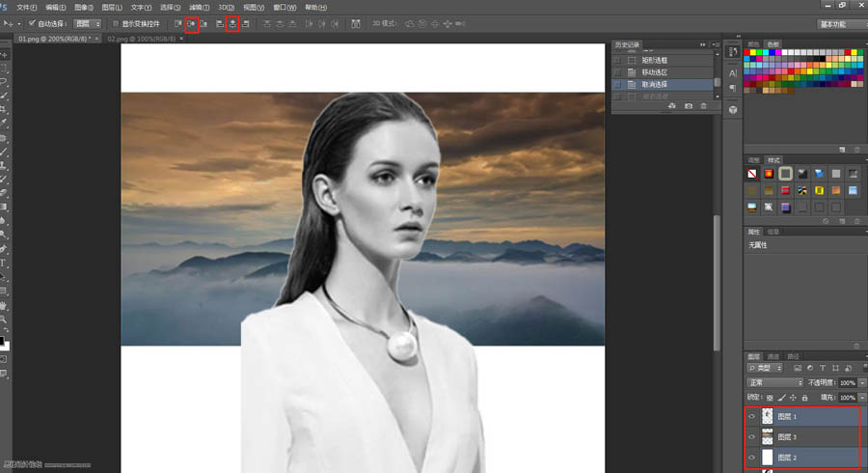This screenshot has width=868, height=473.
Task: Click the text layer filter icon
Action: tap(823, 368)
